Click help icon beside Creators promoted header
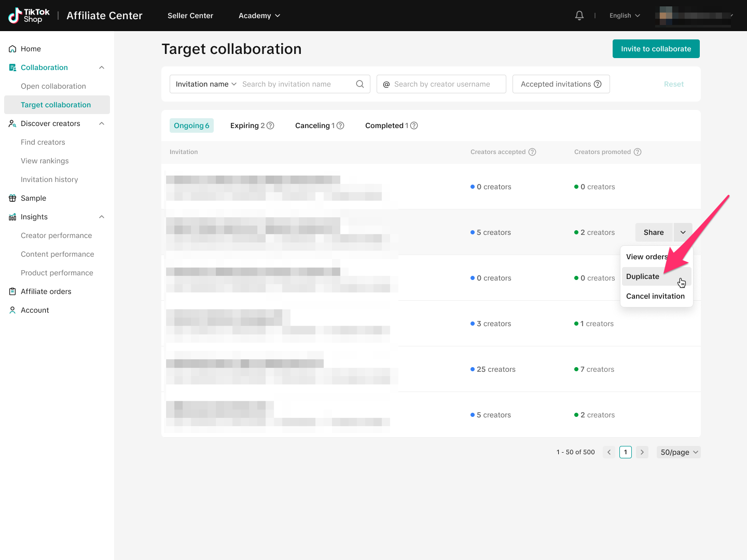 coord(638,152)
